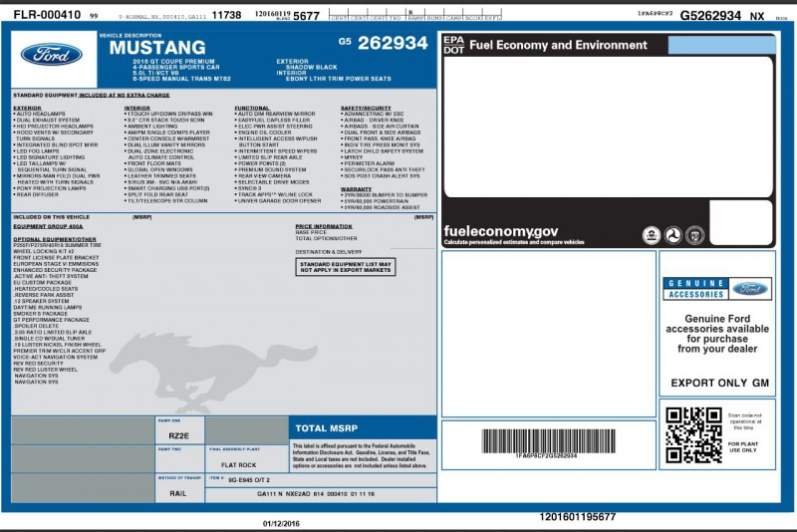This screenshot has height=532, width=797.
Task: Click the EPA DOT label
Action: 454,45
